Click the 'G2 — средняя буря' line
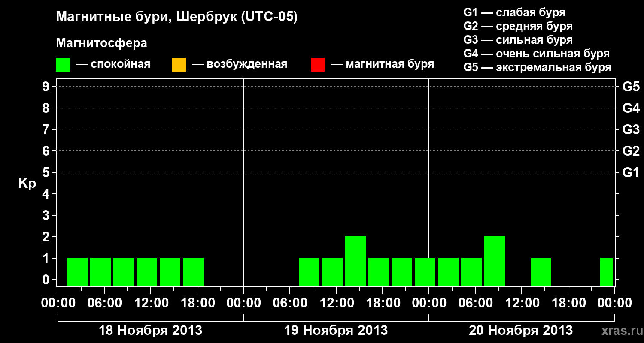Screen dimensions: 644x343 518,26
